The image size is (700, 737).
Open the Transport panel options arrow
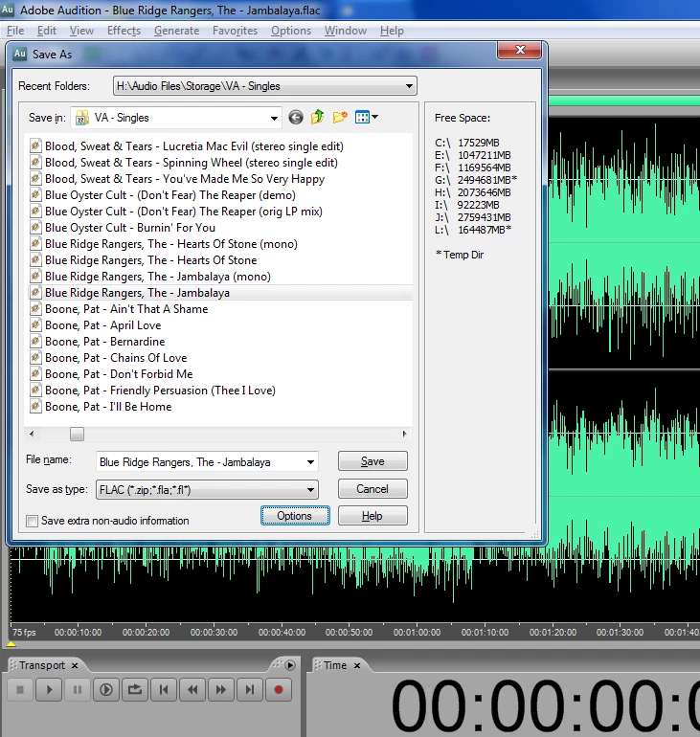point(290,665)
